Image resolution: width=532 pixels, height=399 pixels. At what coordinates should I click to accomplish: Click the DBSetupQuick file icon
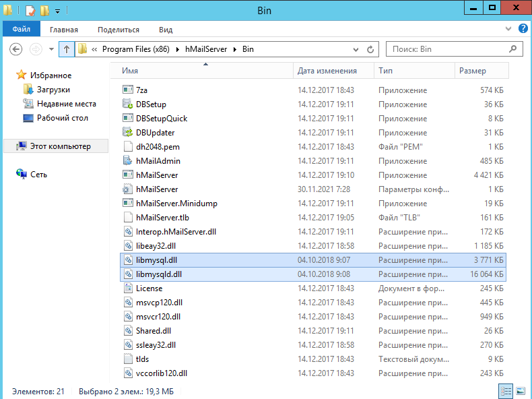pyautogui.click(x=127, y=118)
